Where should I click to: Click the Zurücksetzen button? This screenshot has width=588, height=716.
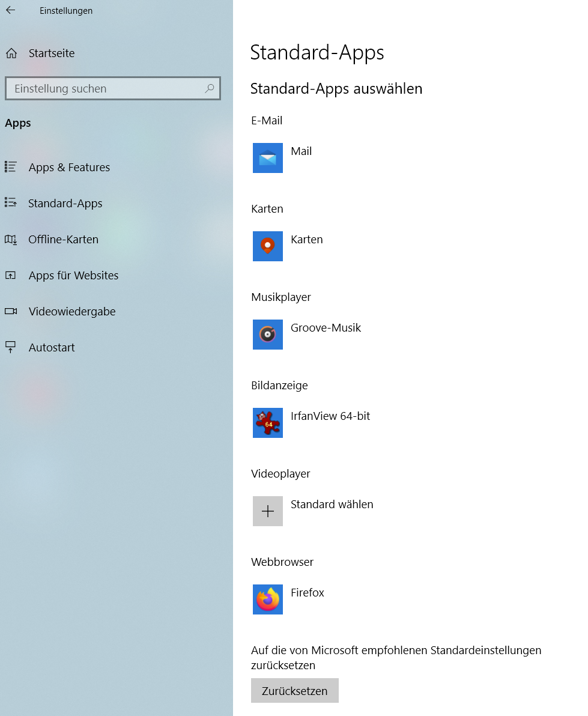pyautogui.click(x=294, y=690)
